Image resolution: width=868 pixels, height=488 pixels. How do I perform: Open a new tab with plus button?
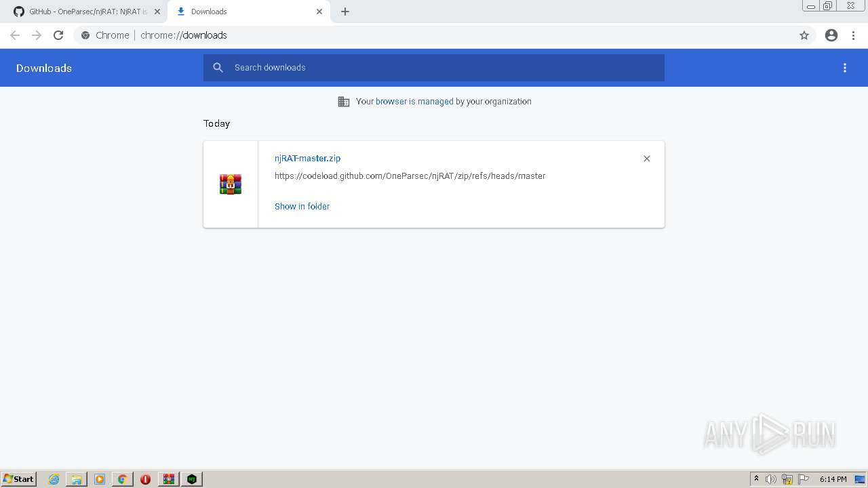[345, 12]
